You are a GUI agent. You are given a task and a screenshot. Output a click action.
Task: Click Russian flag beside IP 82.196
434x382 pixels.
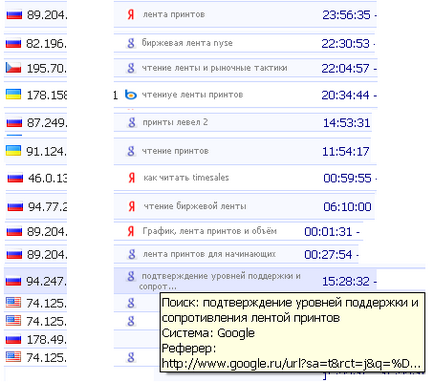pos(13,44)
